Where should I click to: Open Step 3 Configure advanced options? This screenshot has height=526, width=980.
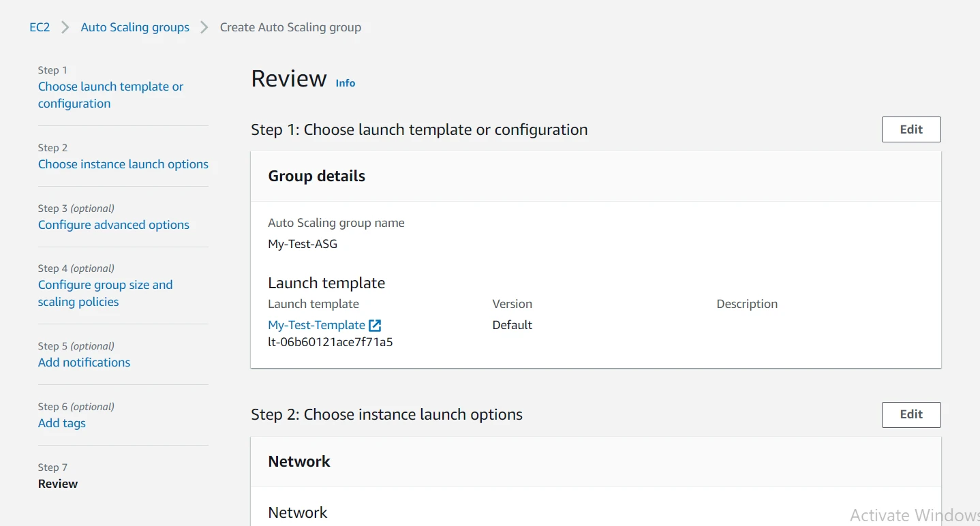(113, 224)
